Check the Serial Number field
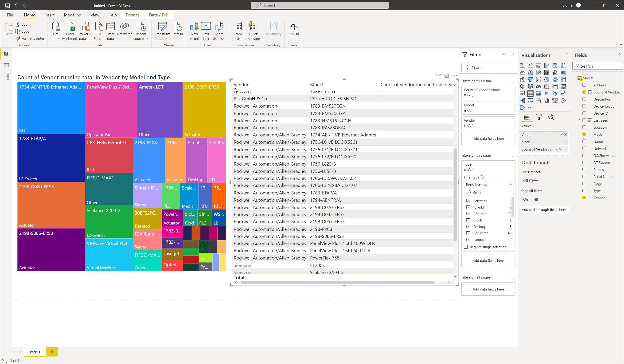The height and width of the screenshot is (364, 624). pyautogui.click(x=584, y=176)
